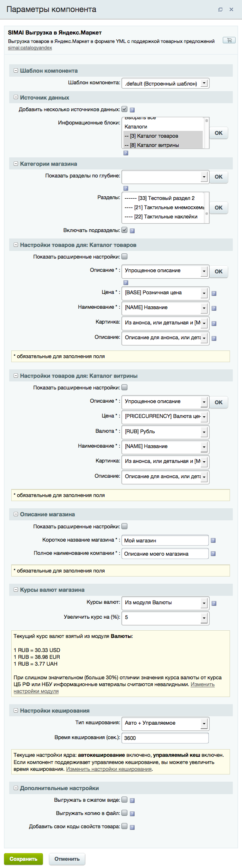Image resolution: width=242 pixels, height=868 pixels.
Task: Click OK beside Каталог витрины description dropdown
Action: click(x=219, y=402)
